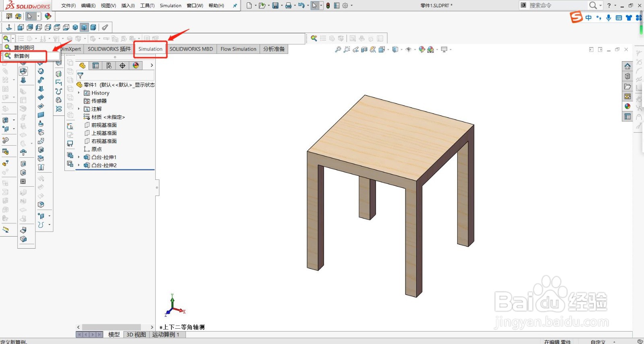Open the View Settings monitor dropdown arrow

[x=450, y=49]
